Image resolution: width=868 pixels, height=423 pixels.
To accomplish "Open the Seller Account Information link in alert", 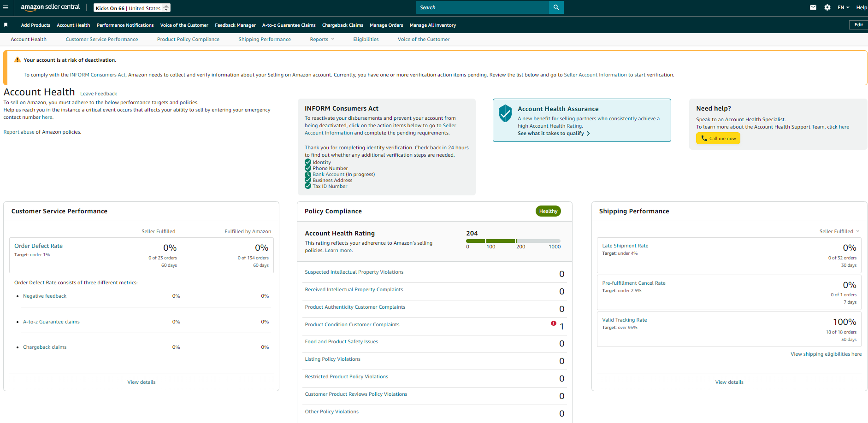I will coord(595,75).
